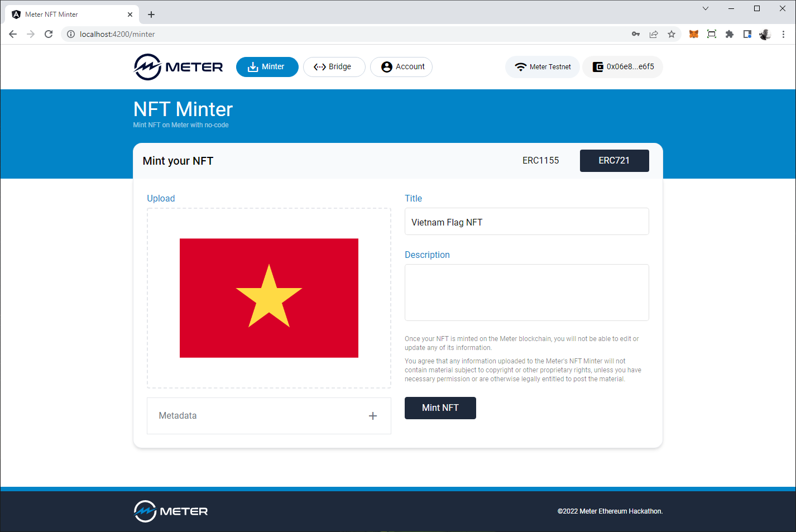Click the ©2022 Meter Ethereum Hackathon footer text

click(x=610, y=511)
